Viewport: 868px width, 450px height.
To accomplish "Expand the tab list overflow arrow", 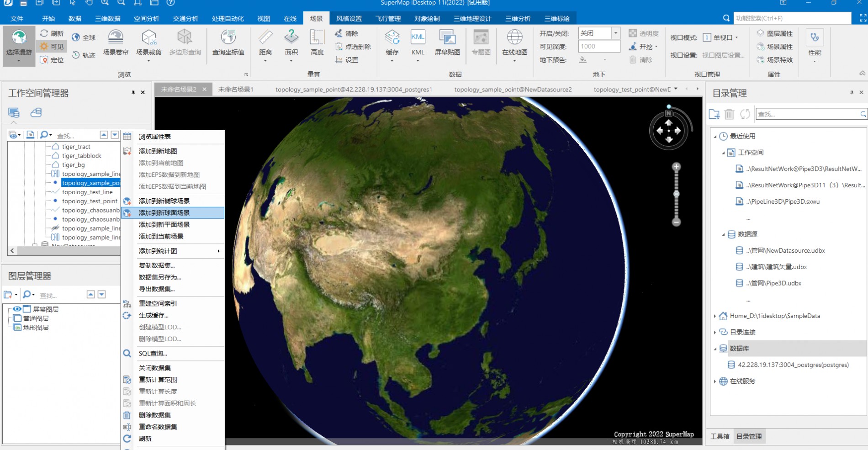I will 676,89.
